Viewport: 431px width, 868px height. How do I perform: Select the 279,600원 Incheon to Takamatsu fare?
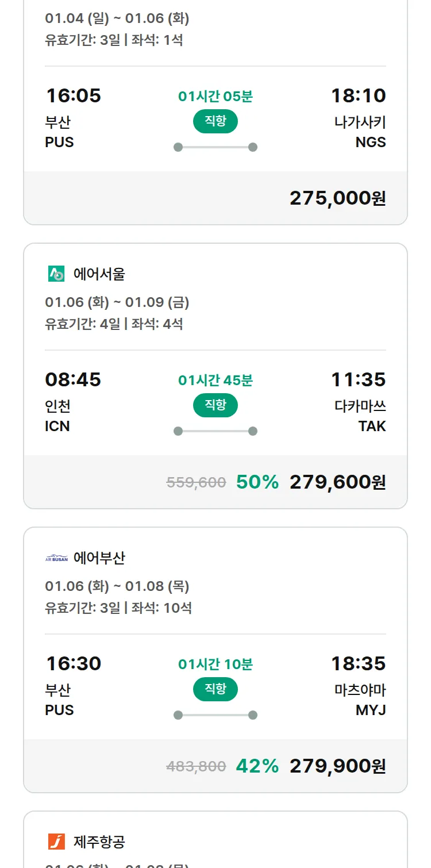click(337, 482)
